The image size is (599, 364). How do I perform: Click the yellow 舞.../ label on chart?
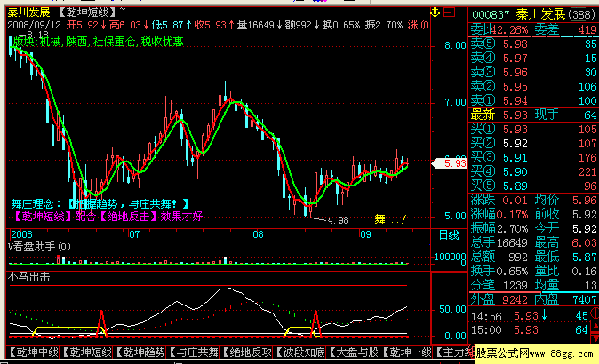pyautogui.click(x=390, y=219)
